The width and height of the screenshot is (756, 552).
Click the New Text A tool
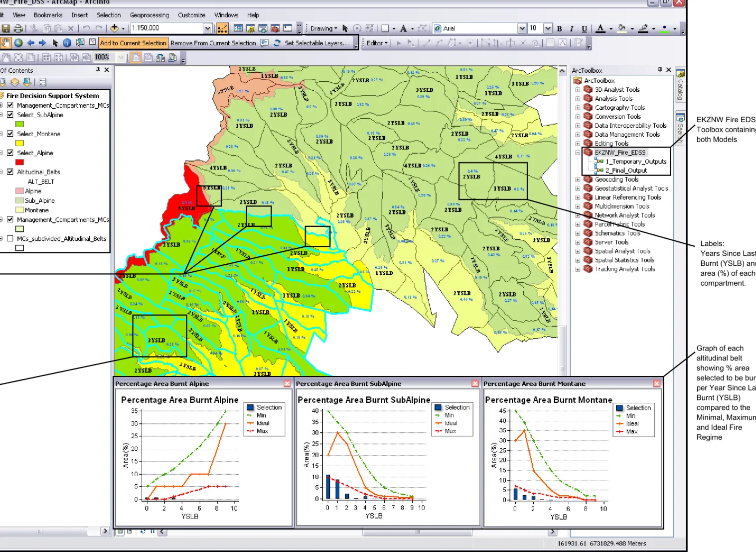point(403,28)
